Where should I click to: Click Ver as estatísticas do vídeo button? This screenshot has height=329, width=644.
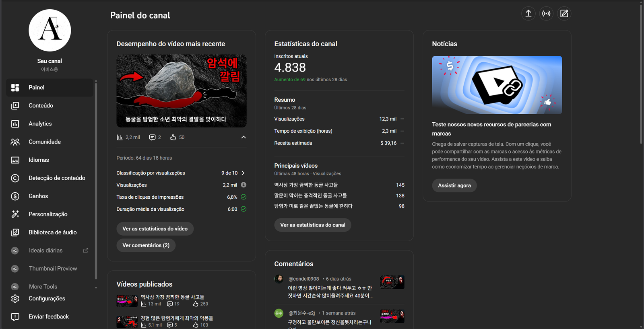(x=155, y=229)
